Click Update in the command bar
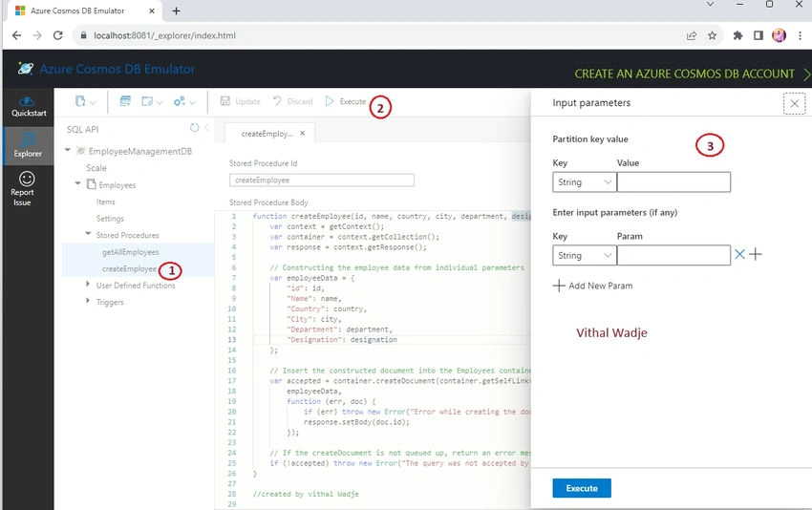 [241, 101]
